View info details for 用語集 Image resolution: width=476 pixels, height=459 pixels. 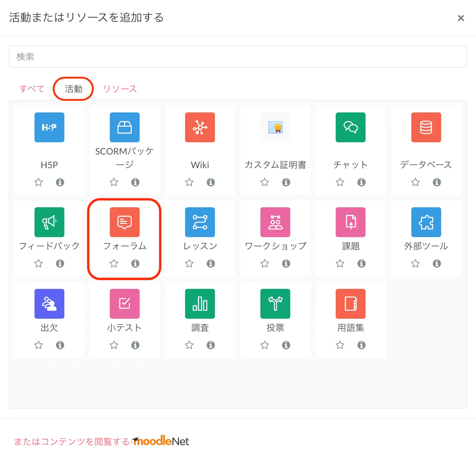[361, 345]
